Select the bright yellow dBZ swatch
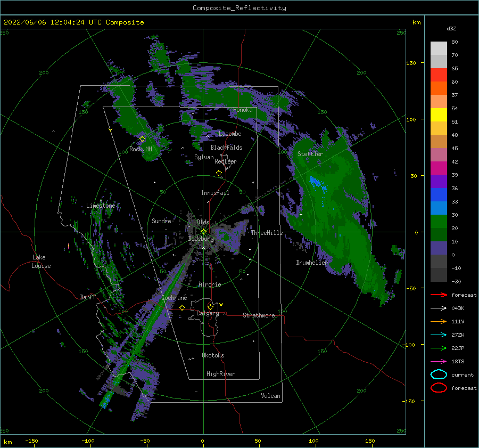The height and width of the screenshot is (448, 479). coord(439,115)
